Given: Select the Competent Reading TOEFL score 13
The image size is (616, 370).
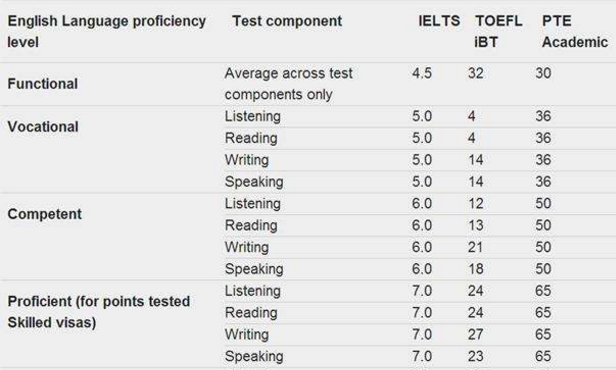Looking at the screenshot, I should click(475, 225).
